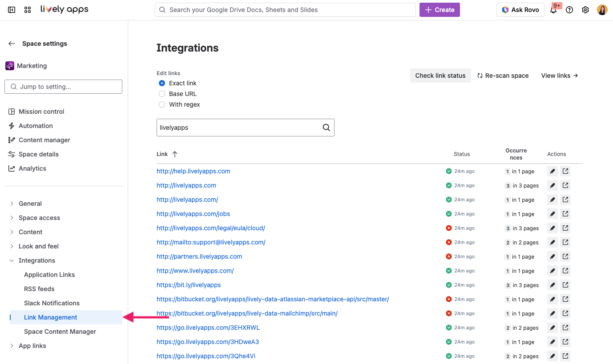Open Analytics from the sidebar
The image size is (613, 364).
tap(32, 168)
